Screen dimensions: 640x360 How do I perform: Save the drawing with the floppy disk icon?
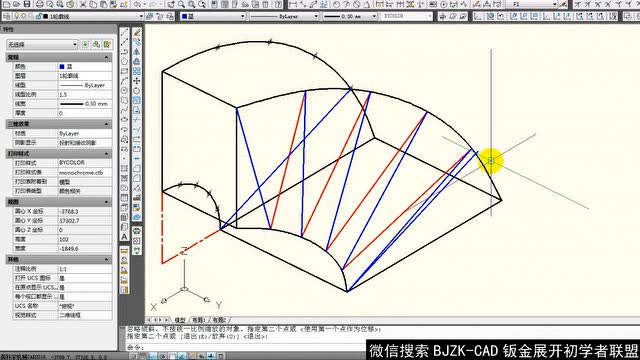(27, 4)
